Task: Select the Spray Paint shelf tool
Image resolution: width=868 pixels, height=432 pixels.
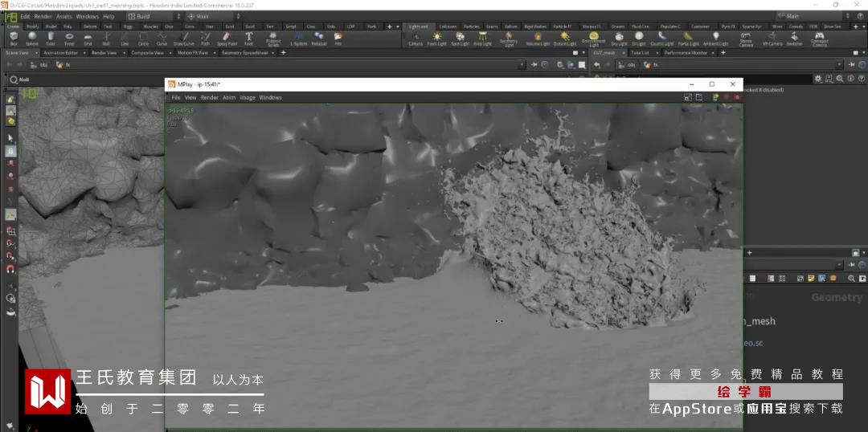Action: (x=227, y=39)
